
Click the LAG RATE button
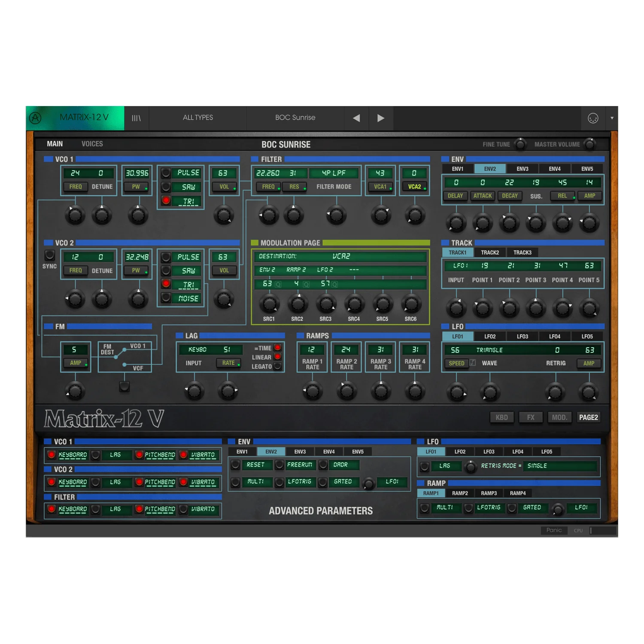pyautogui.click(x=229, y=363)
